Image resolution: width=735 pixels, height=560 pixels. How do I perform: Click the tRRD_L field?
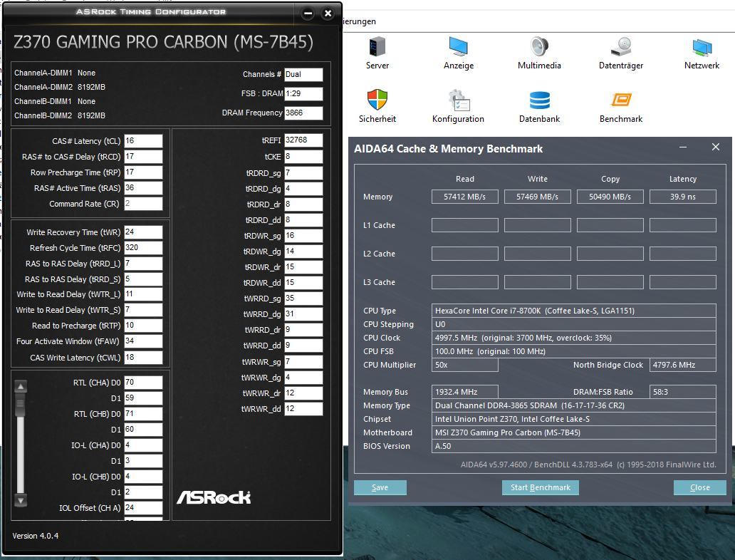point(143,264)
